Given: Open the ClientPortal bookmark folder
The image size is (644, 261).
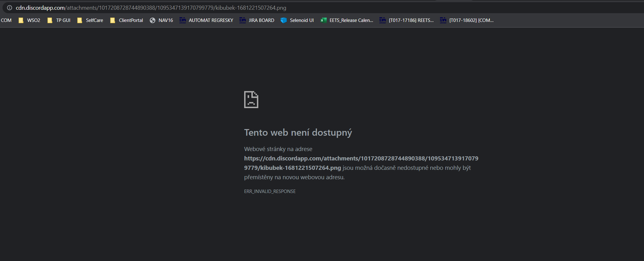Looking at the screenshot, I should coord(126,20).
